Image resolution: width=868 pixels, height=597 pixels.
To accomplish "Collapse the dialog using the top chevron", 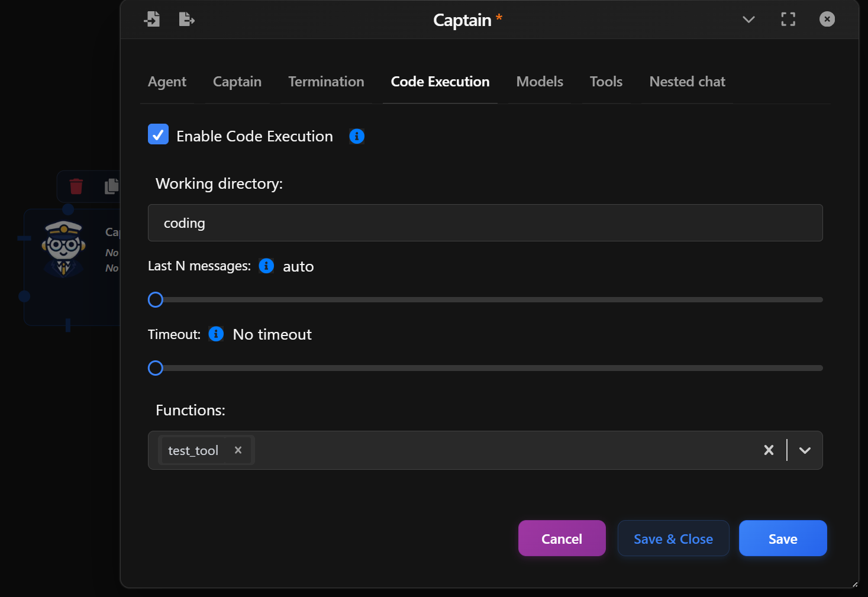I will click(748, 20).
